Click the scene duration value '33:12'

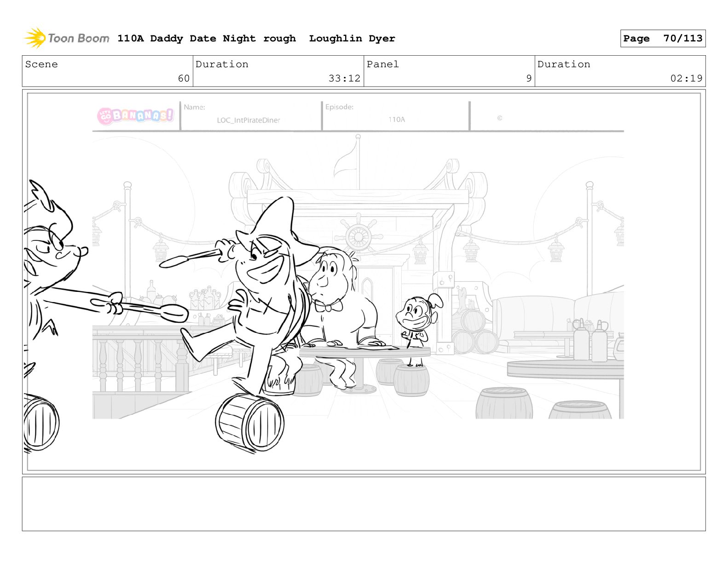[x=344, y=78]
